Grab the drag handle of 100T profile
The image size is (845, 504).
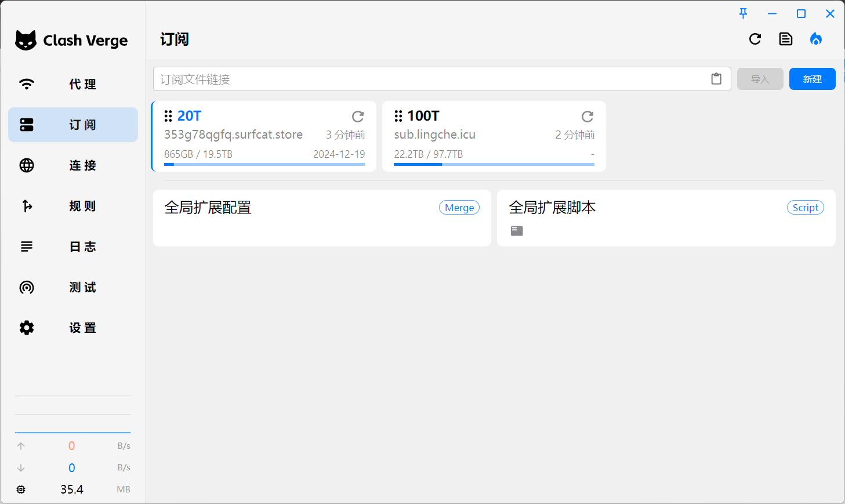(x=398, y=116)
